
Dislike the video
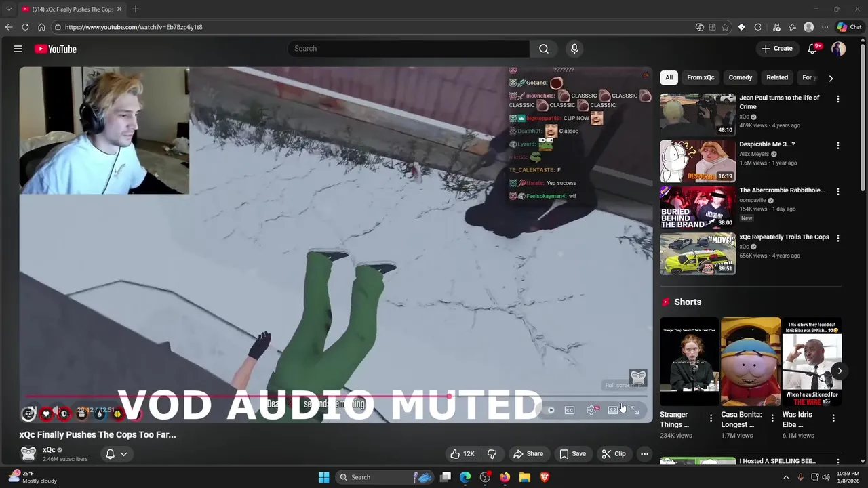[x=492, y=454]
